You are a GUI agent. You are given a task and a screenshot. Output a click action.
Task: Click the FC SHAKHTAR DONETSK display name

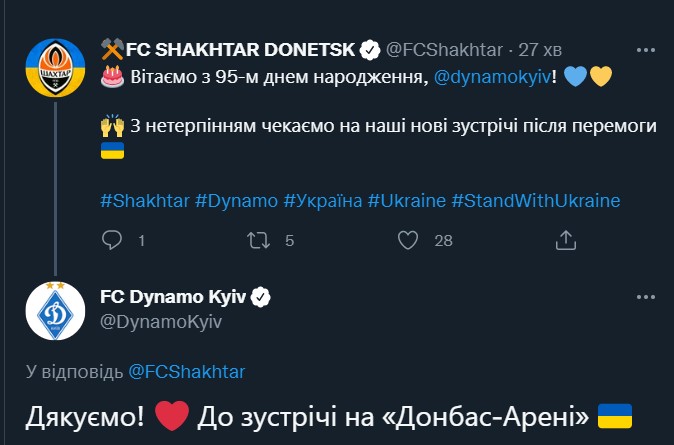[240, 50]
